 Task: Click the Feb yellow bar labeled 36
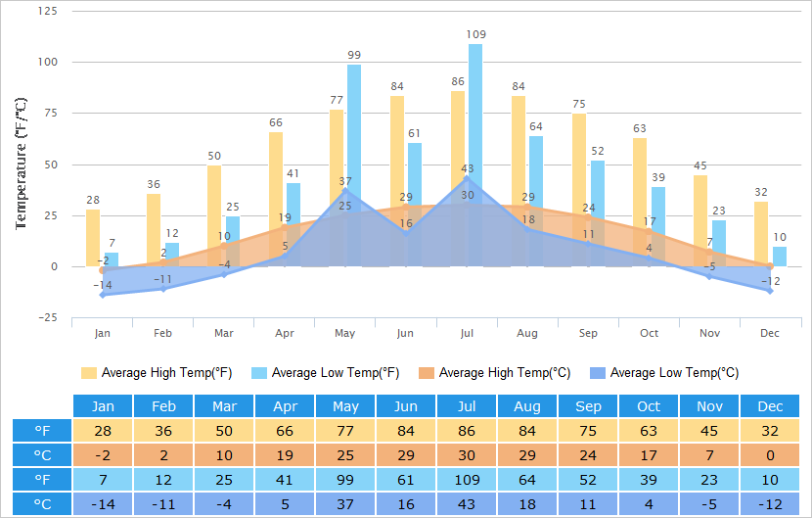(x=154, y=230)
